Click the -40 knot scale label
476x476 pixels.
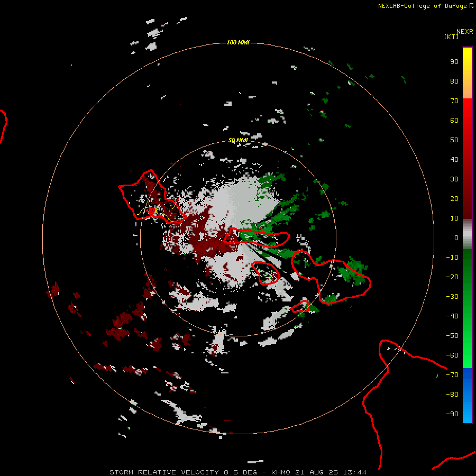[x=452, y=316]
